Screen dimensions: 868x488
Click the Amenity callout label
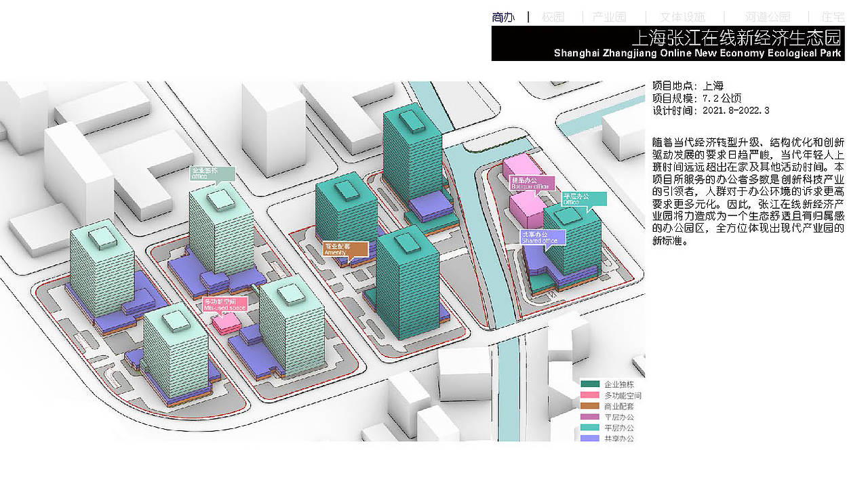(x=346, y=249)
